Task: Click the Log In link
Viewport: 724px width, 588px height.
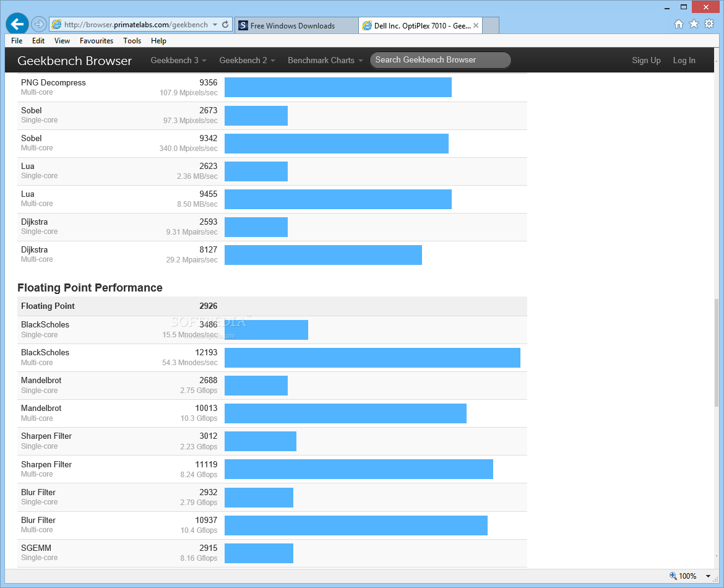Action: pos(684,60)
